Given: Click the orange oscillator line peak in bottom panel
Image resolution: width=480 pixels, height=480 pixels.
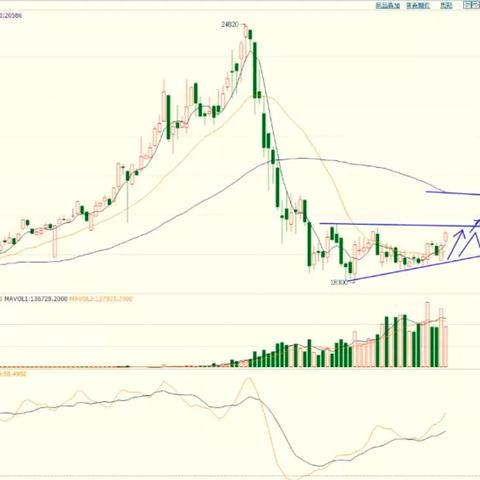Looking at the screenshot, I should [248, 379].
